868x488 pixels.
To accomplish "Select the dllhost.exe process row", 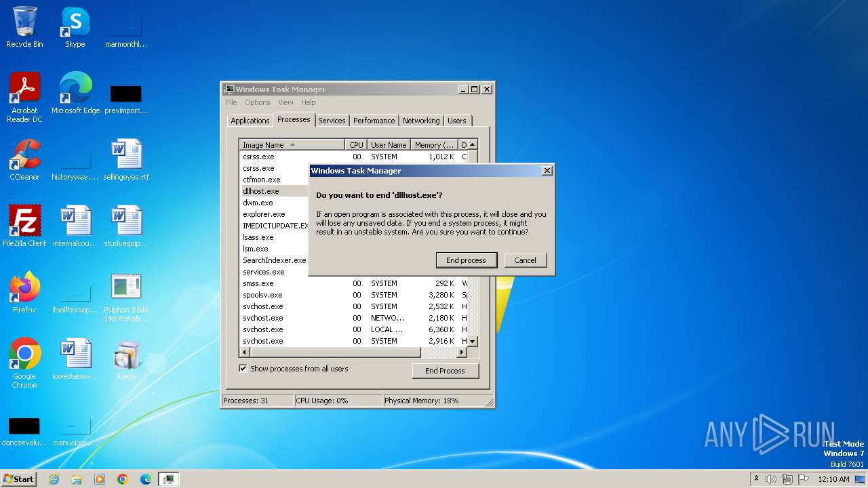I will [275, 191].
